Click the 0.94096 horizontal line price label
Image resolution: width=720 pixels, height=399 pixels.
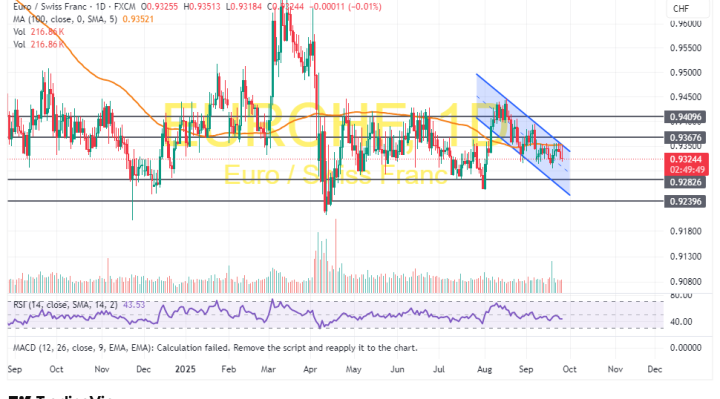(x=685, y=117)
